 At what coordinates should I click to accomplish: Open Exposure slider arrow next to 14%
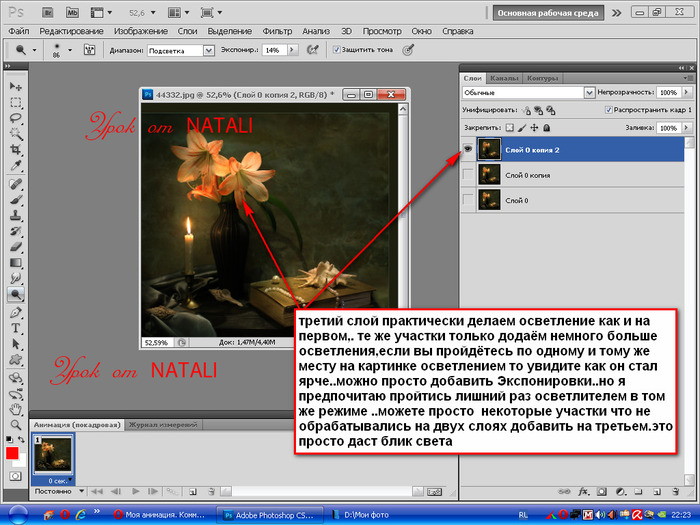(x=292, y=50)
